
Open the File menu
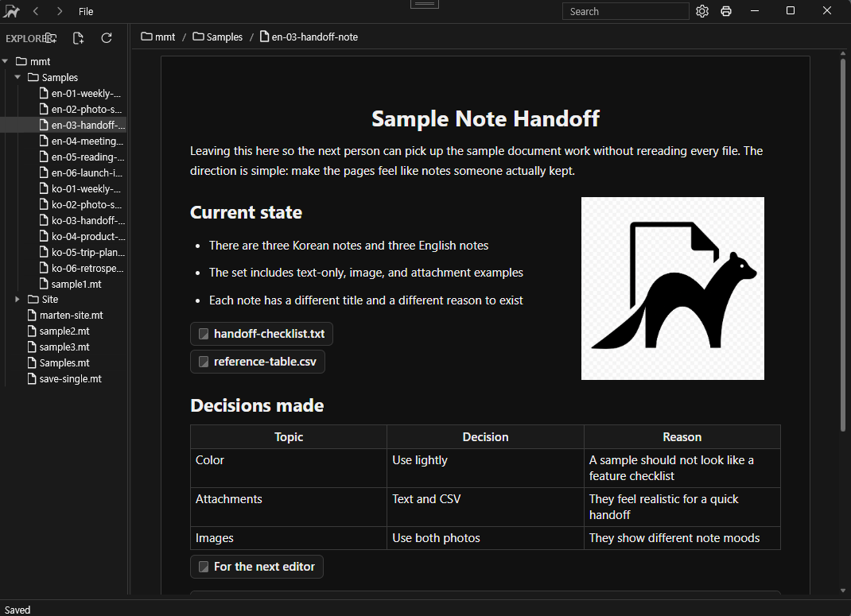coord(86,11)
